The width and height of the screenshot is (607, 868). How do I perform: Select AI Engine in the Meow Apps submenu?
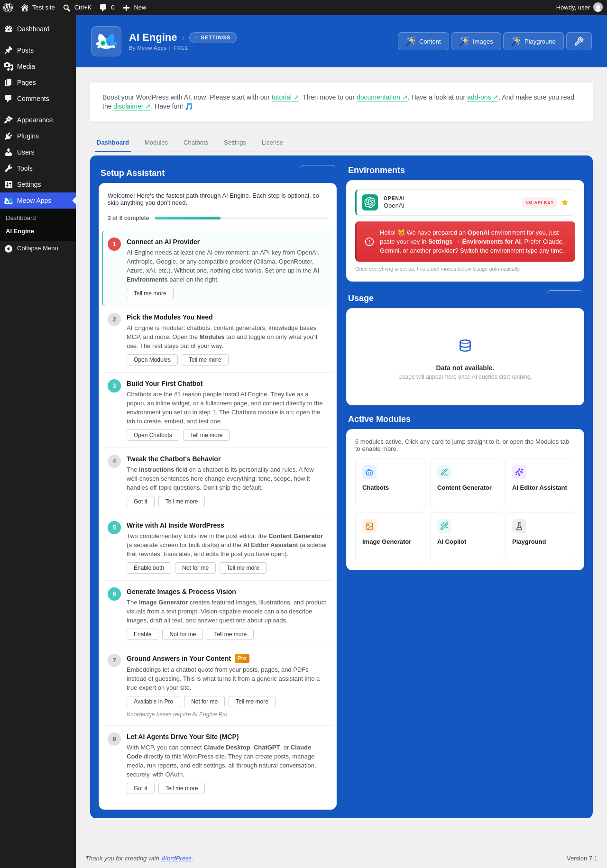click(20, 231)
